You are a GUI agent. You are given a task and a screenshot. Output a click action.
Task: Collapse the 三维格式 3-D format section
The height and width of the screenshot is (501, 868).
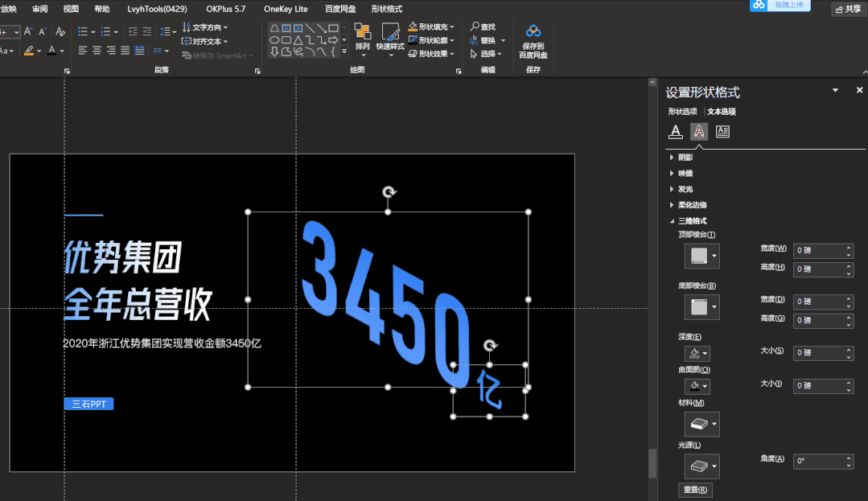[x=689, y=221]
